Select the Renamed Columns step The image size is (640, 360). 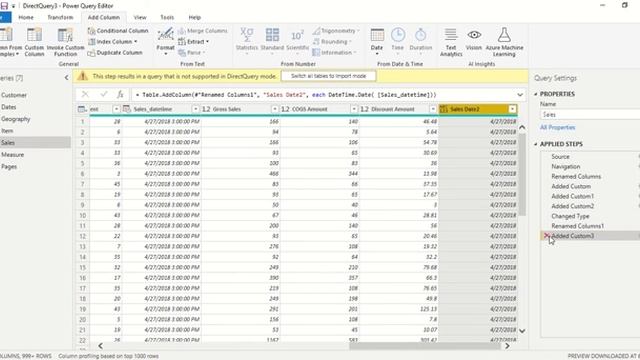pyautogui.click(x=576, y=176)
